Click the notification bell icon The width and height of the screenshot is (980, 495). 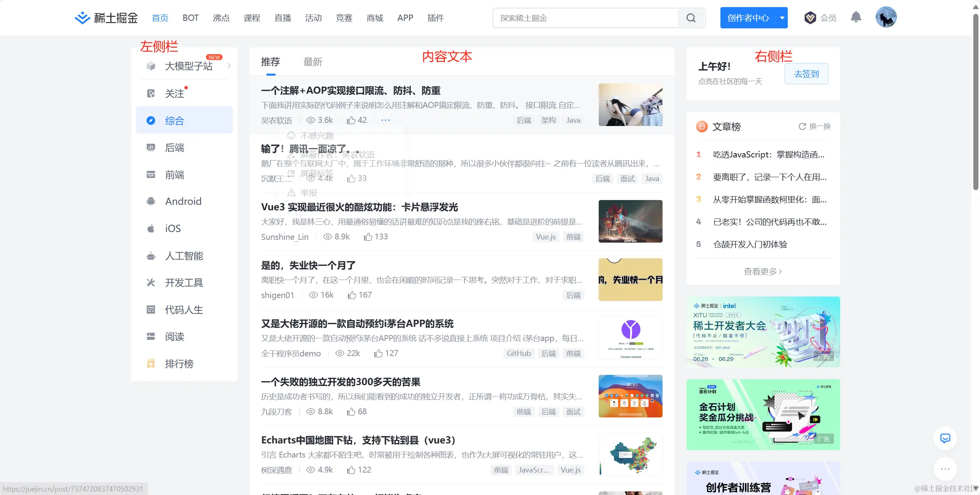tap(856, 17)
